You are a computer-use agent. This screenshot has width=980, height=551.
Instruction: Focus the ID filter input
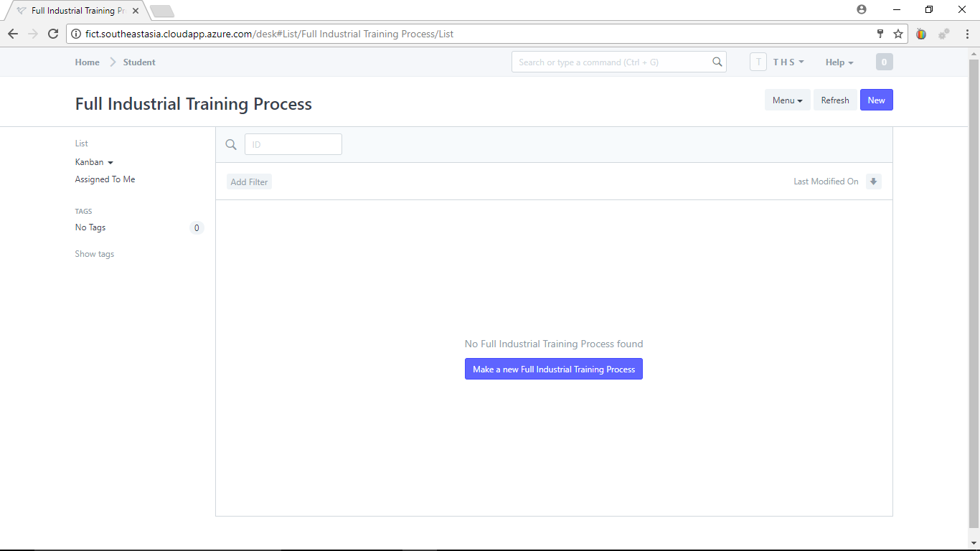(293, 144)
